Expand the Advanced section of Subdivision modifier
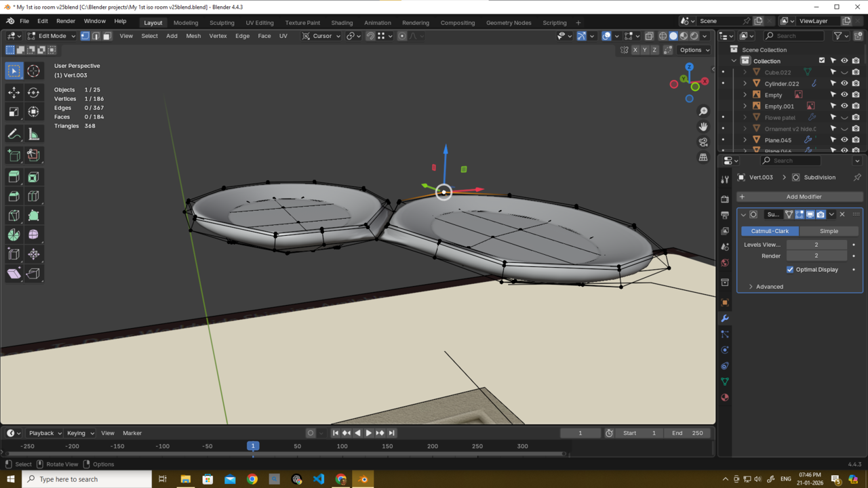Screen dimensions: 868x488 pyautogui.click(x=769, y=287)
